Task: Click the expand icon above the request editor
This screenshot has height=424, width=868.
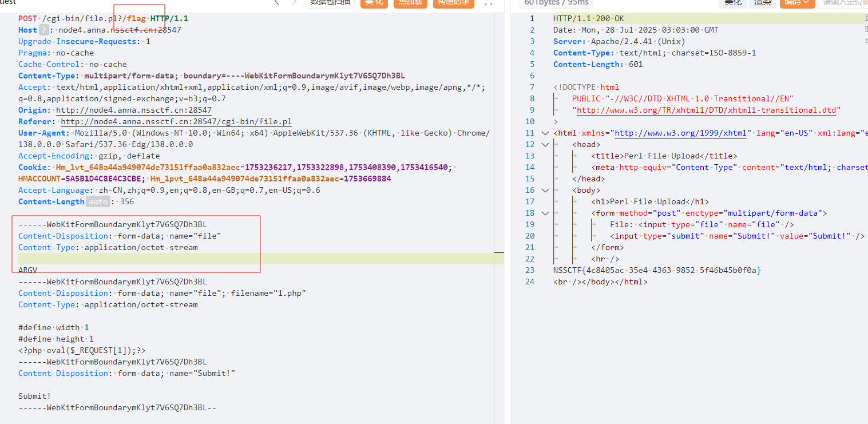Action: 488,3
